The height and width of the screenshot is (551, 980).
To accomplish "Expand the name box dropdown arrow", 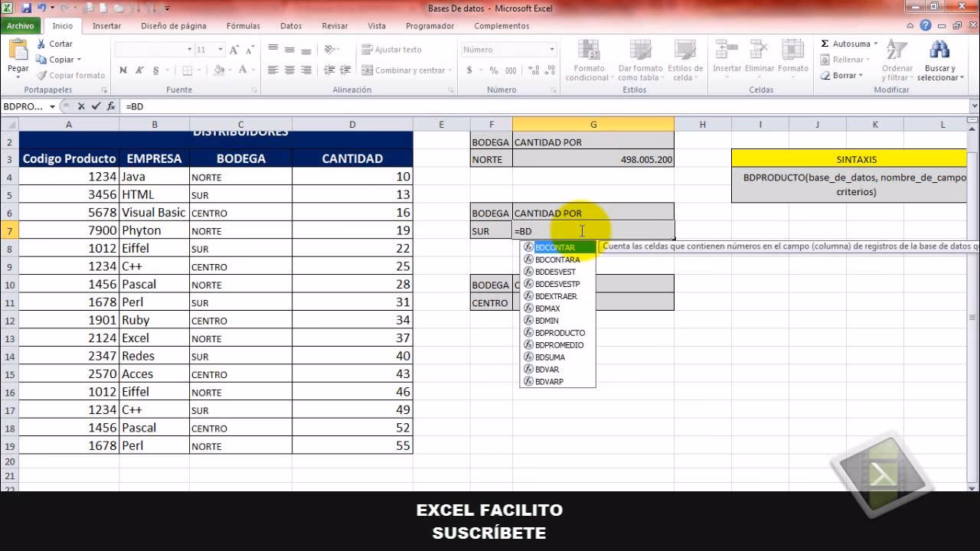I will [52, 106].
